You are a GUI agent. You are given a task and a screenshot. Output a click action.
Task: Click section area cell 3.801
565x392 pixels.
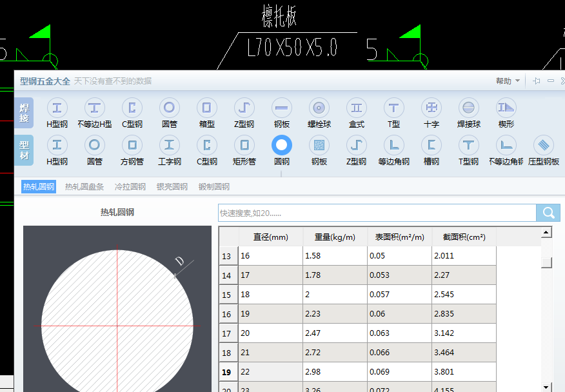464,372
